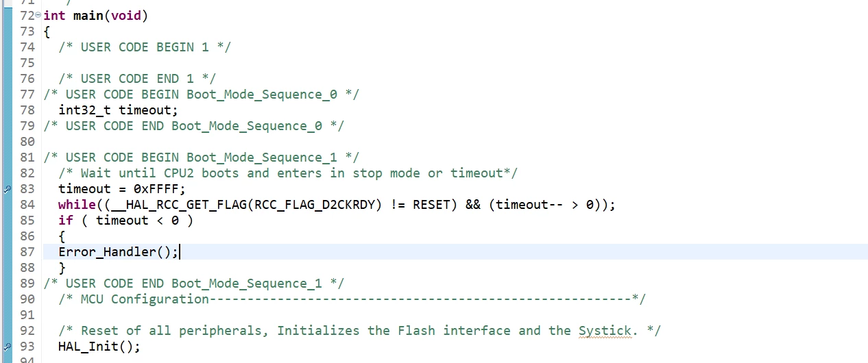The image size is (868, 363).
Task: Click the if keyword on line 85
Action: [x=66, y=221]
